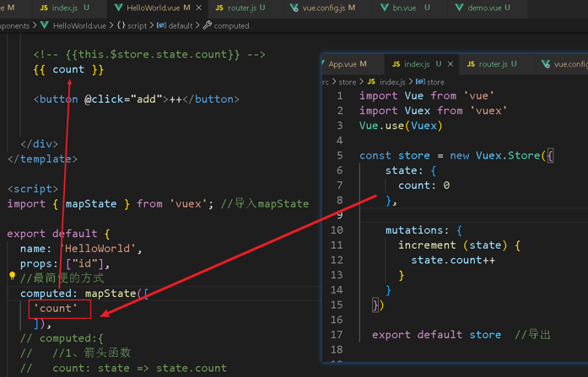Select the default breadcrumb segment
The width and height of the screenshot is (588, 377).
tap(181, 26)
